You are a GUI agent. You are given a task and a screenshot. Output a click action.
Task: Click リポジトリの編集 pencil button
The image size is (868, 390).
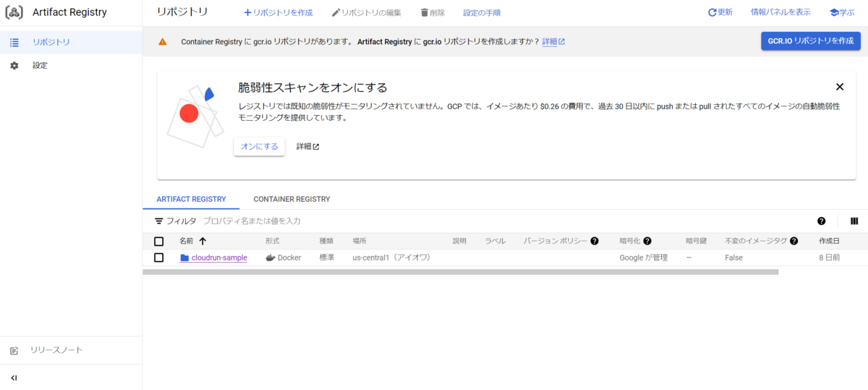point(366,13)
